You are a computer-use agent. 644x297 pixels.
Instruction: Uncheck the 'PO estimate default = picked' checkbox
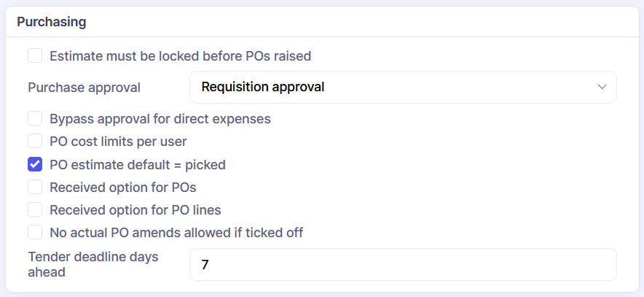coord(35,164)
